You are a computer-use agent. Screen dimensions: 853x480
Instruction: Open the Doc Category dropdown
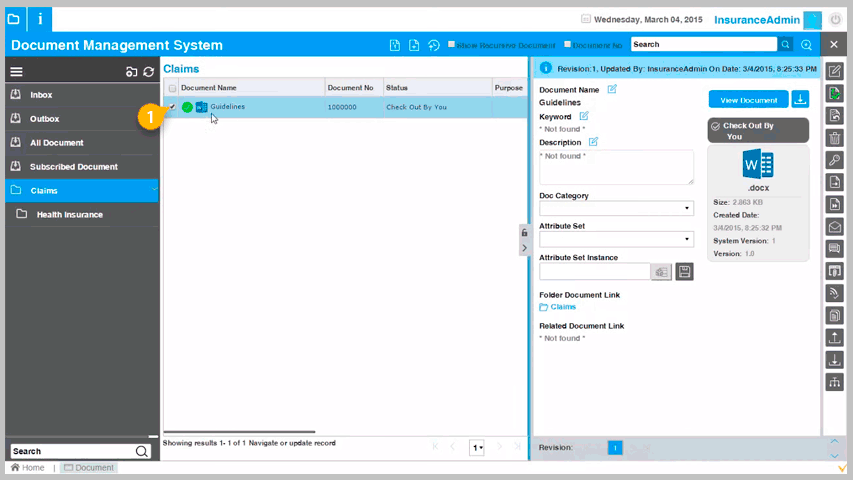coord(616,208)
